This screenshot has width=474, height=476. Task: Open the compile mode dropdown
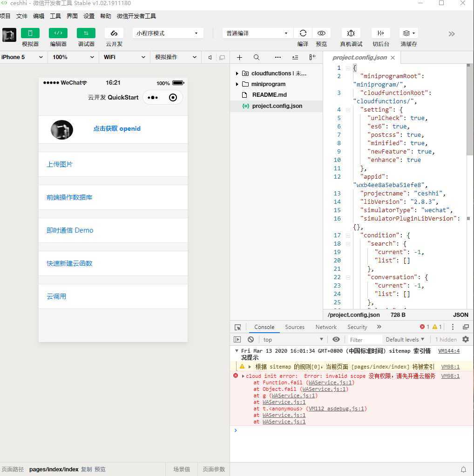point(257,33)
